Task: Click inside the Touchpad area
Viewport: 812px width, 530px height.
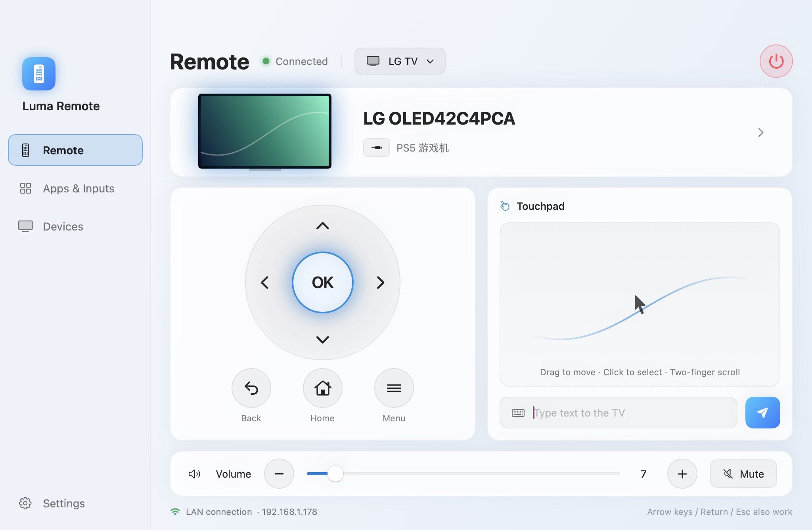Action: click(x=640, y=304)
